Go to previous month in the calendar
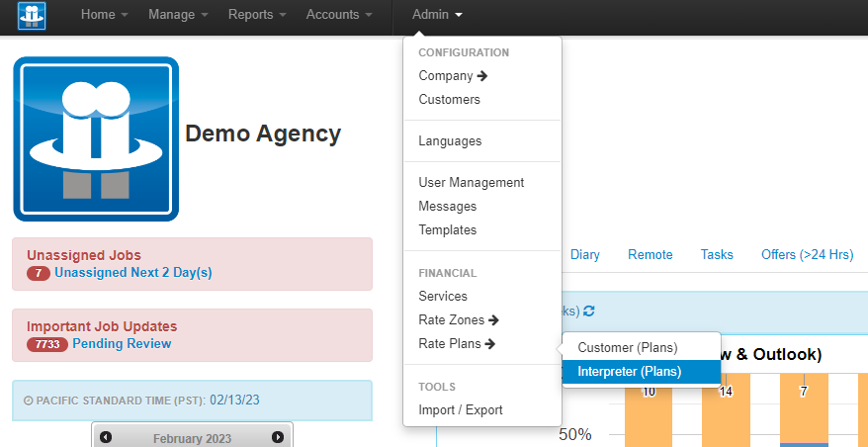868x447 pixels. [106, 437]
